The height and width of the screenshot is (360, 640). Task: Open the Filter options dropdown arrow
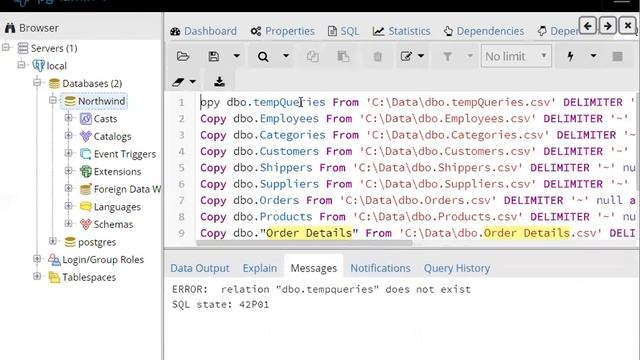click(470, 56)
